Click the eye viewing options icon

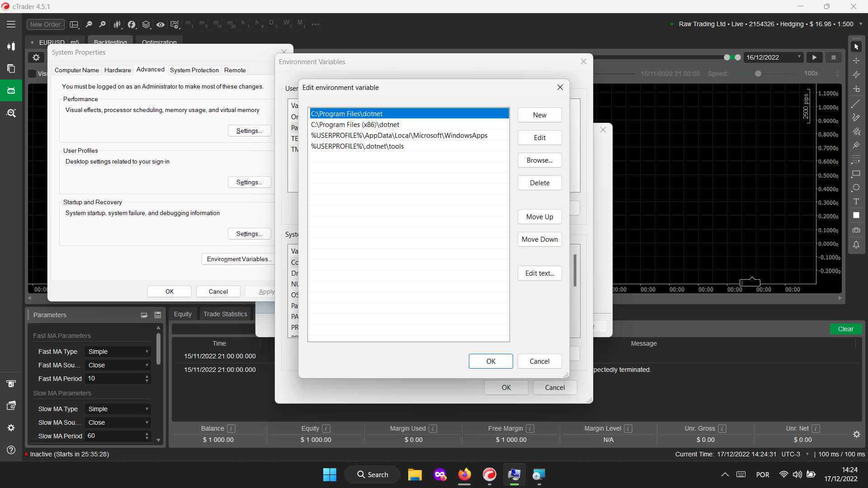click(x=160, y=24)
